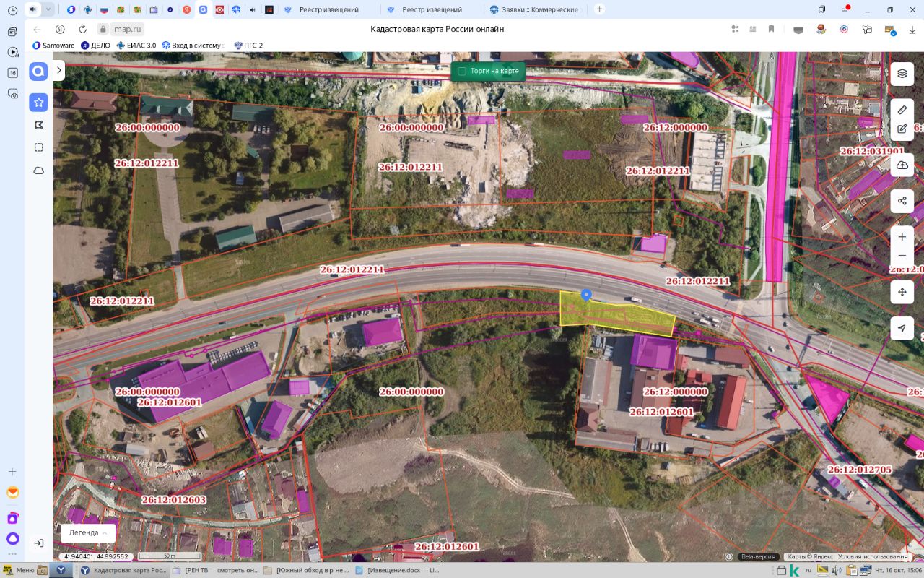This screenshot has height=578, width=924.
Task: Open the 'Заявки :: Коммерческие' tab
Action: (535, 9)
